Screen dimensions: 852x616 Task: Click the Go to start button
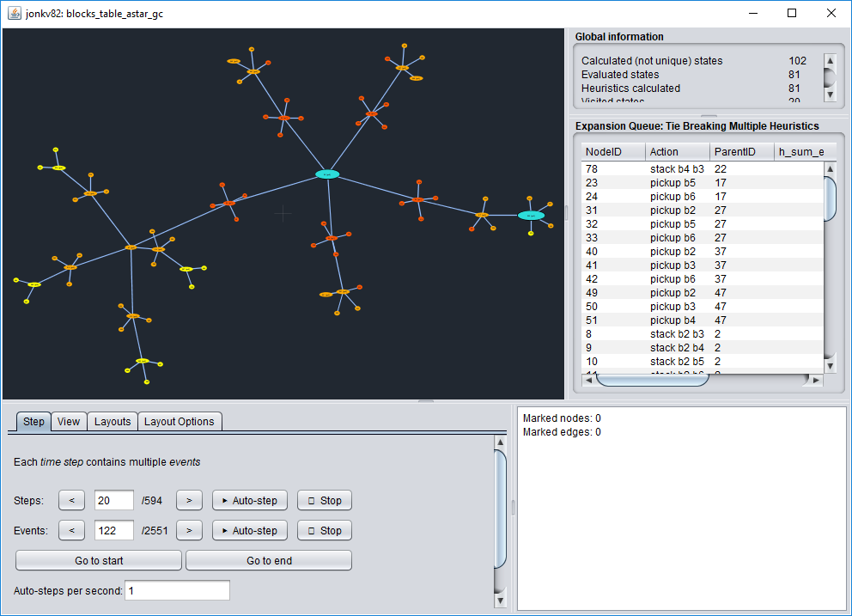point(99,560)
